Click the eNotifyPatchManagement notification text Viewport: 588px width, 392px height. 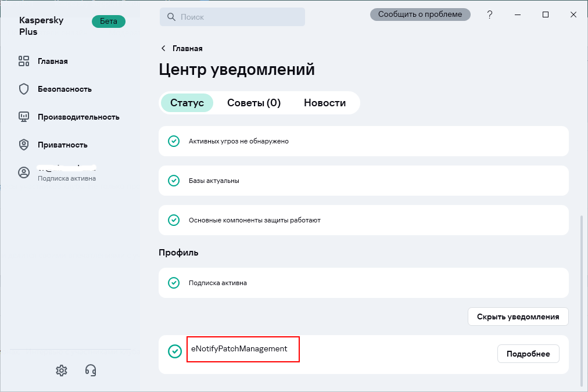pos(239,348)
